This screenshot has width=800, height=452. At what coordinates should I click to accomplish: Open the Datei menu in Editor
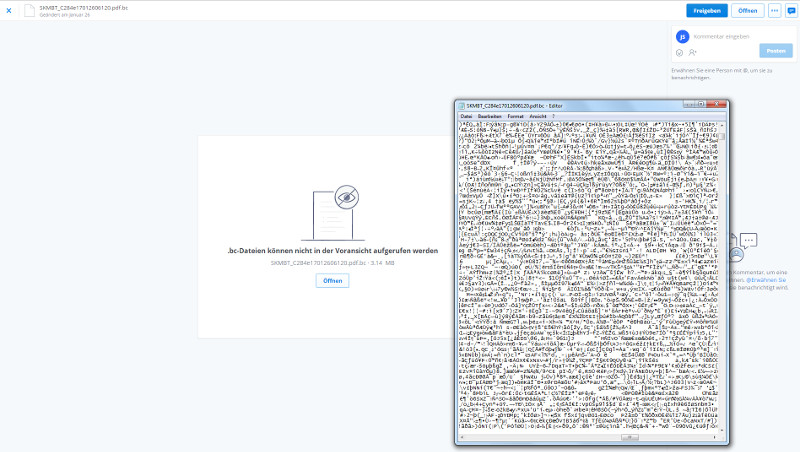coord(466,116)
